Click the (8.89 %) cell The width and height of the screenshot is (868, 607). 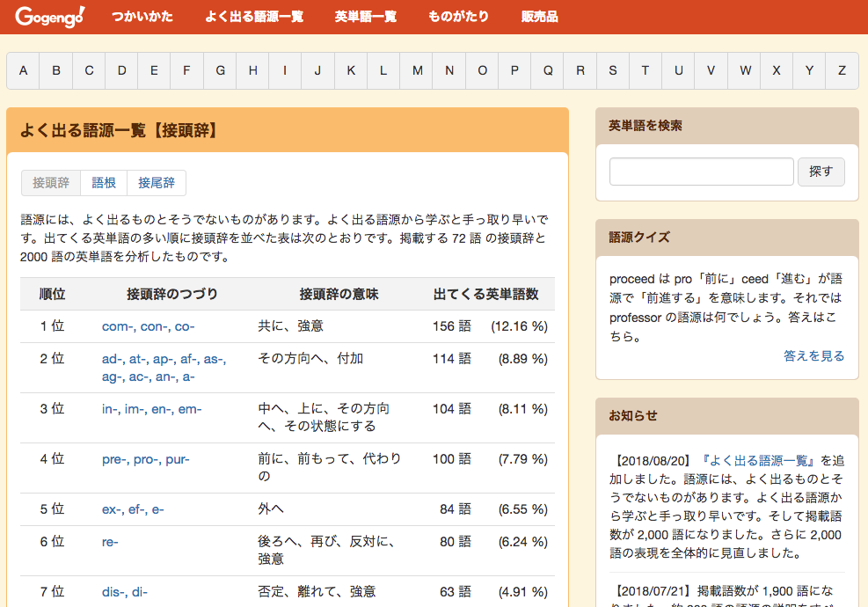pyautogui.click(x=523, y=360)
